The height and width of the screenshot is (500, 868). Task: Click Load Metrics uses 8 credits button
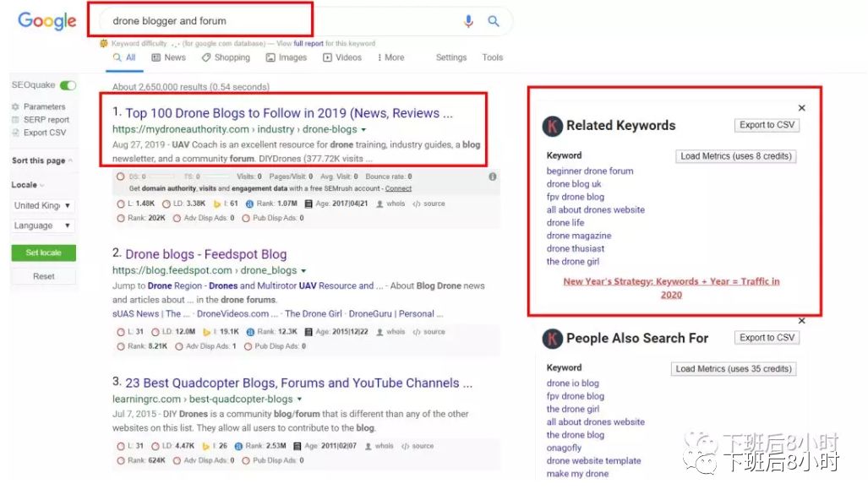pyautogui.click(x=735, y=156)
